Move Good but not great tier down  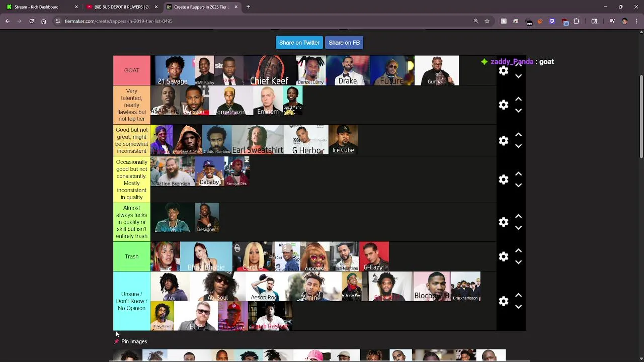(x=518, y=146)
